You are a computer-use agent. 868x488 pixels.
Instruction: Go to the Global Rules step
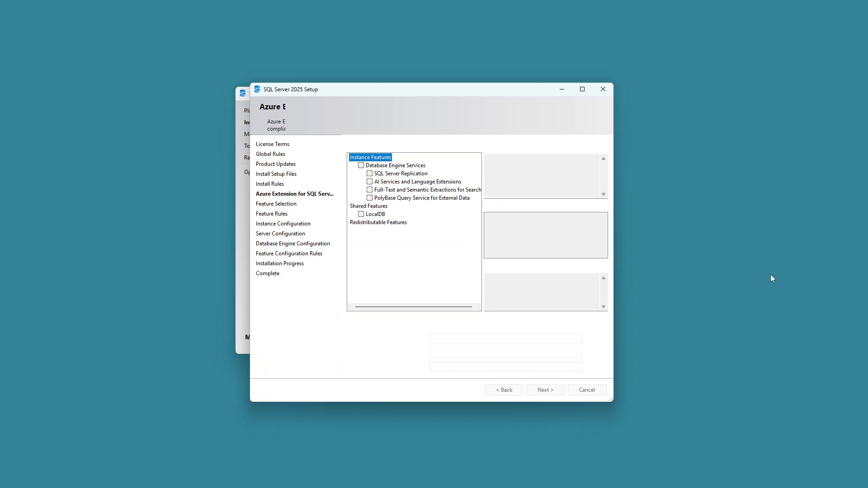pyautogui.click(x=270, y=154)
